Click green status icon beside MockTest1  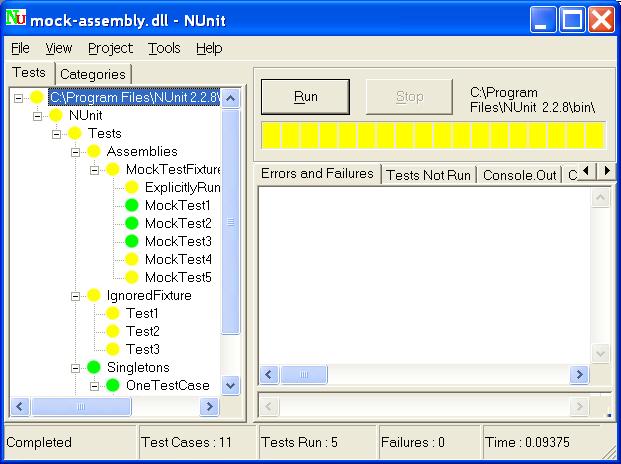132,205
